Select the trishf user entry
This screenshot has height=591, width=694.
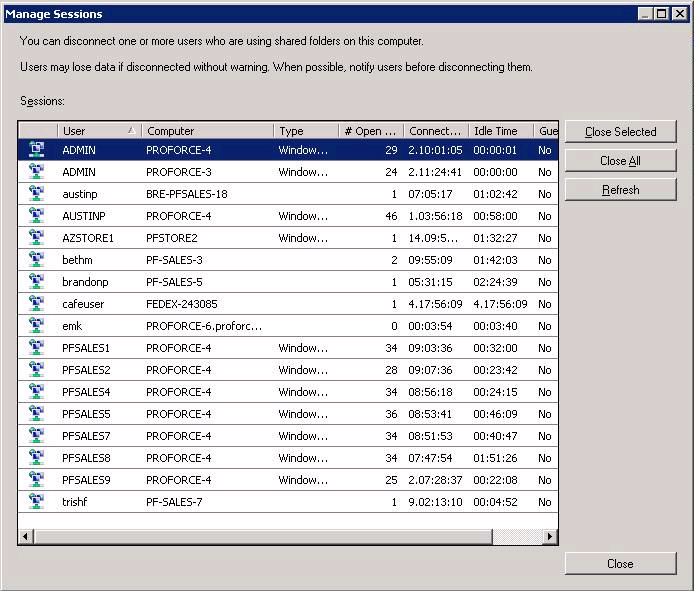[x=74, y=502]
